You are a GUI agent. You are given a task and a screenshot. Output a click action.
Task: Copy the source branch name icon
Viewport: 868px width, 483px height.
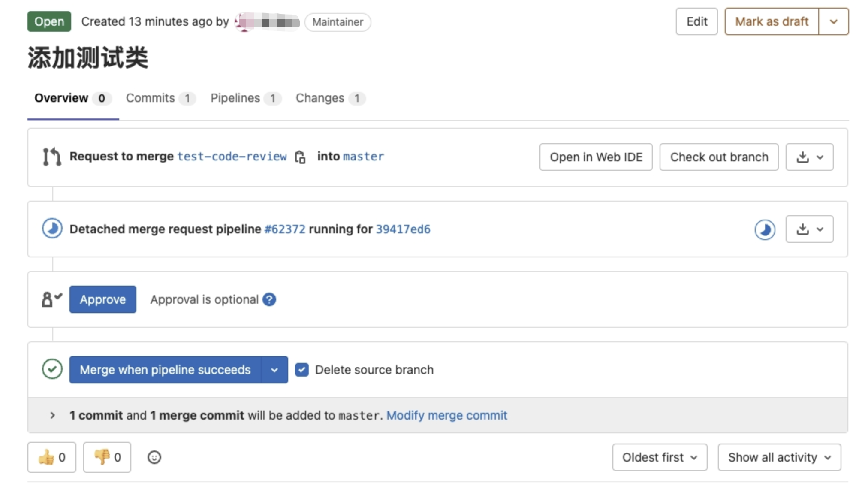(300, 157)
